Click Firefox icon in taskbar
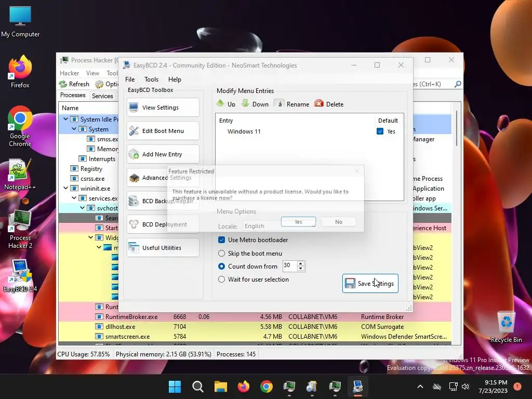 pos(243,387)
